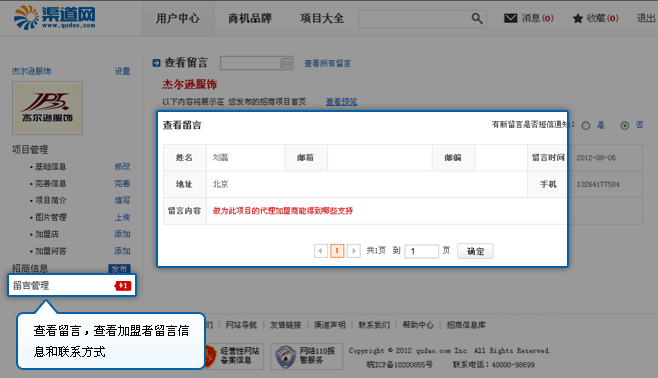Viewport: 658px width, 378px height.
Task: Select 否 for SMS notification
Action: tap(625, 125)
